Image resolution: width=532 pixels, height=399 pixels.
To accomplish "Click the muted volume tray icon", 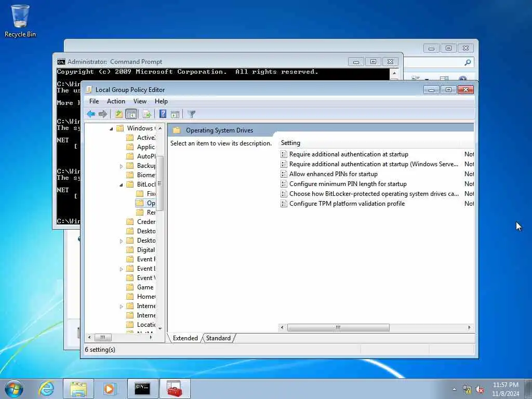I will click(x=480, y=390).
